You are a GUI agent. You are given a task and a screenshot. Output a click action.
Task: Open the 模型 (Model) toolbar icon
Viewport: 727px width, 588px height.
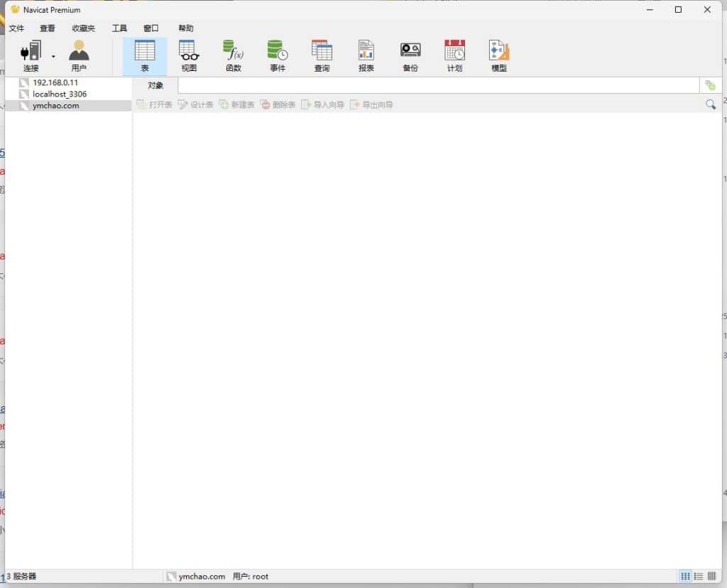point(499,52)
